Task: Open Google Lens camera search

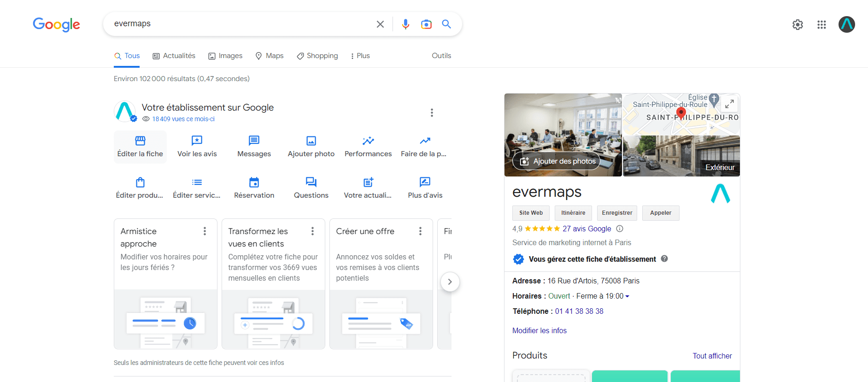Action: click(x=426, y=24)
